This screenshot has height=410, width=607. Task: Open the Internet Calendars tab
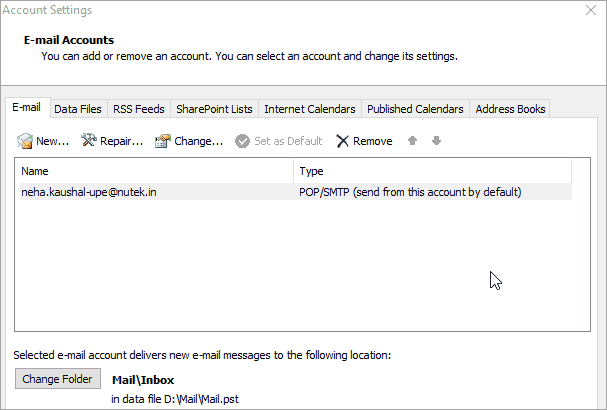pyautogui.click(x=309, y=109)
